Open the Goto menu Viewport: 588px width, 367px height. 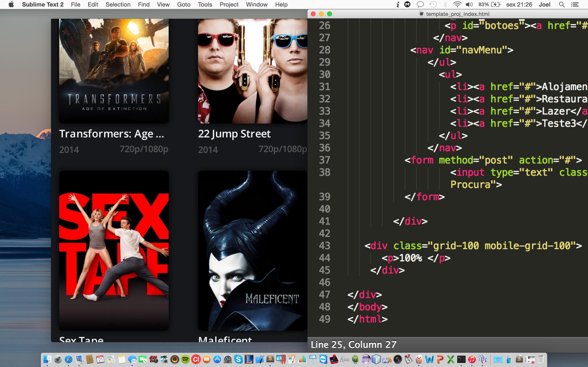[184, 5]
